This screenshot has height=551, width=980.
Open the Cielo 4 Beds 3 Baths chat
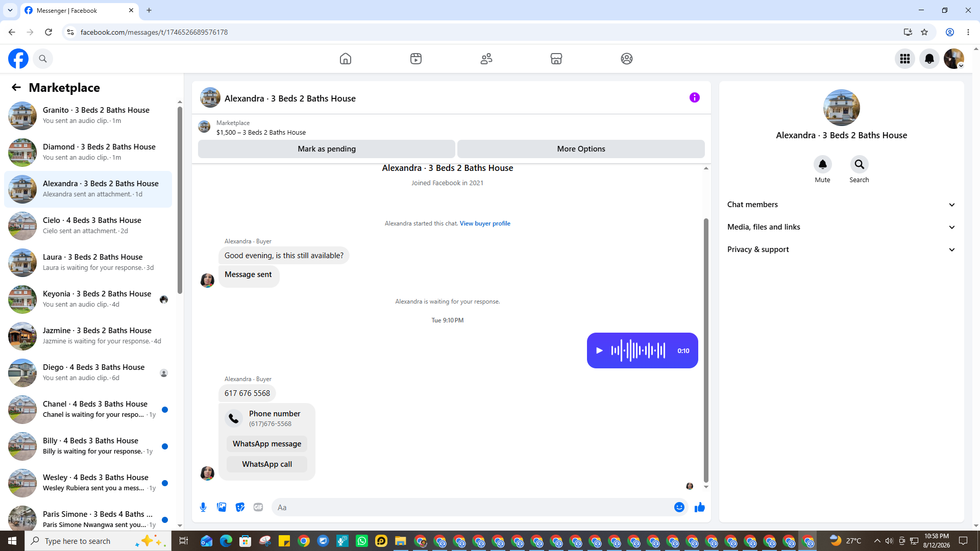88,226
